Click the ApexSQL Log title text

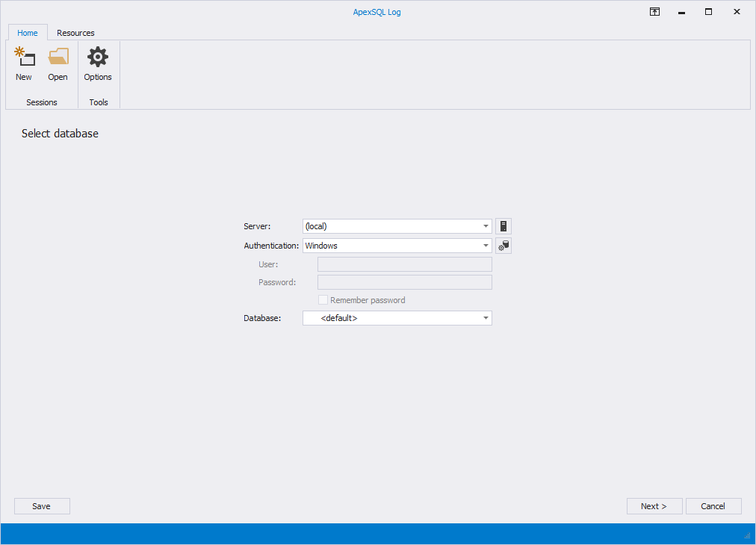[x=377, y=12]
